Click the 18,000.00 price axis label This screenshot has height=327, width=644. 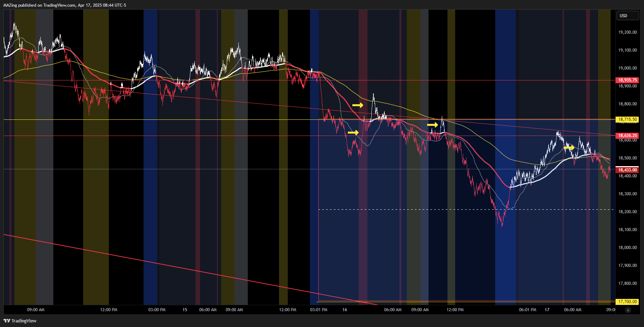(628, 248)
